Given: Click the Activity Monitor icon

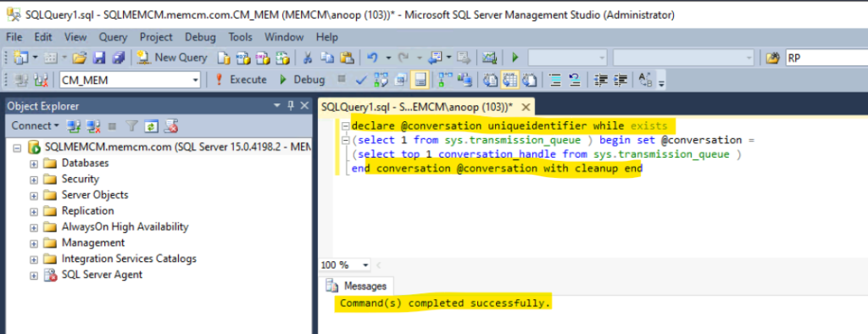Looking at the screenshot, I should coord(489,58).
